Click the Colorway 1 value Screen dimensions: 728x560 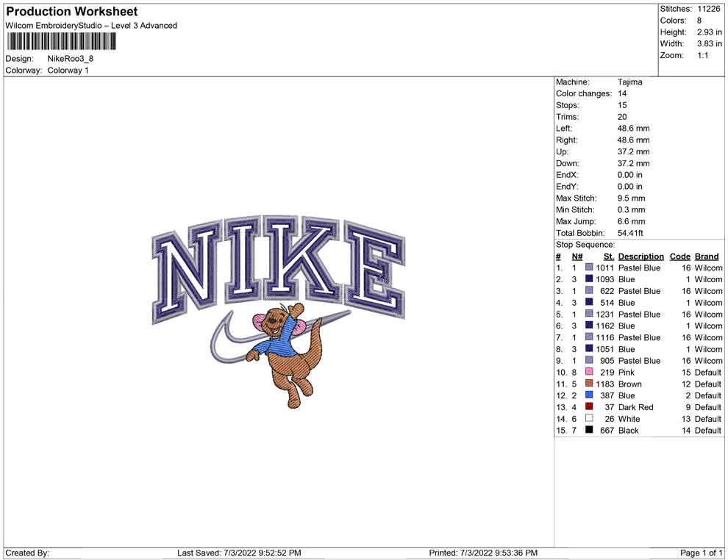(68, 71)
